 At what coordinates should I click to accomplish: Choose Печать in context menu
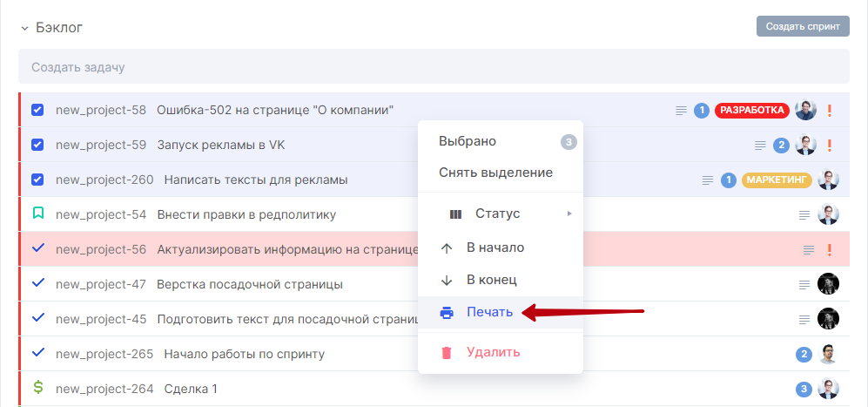coord(501,312)
